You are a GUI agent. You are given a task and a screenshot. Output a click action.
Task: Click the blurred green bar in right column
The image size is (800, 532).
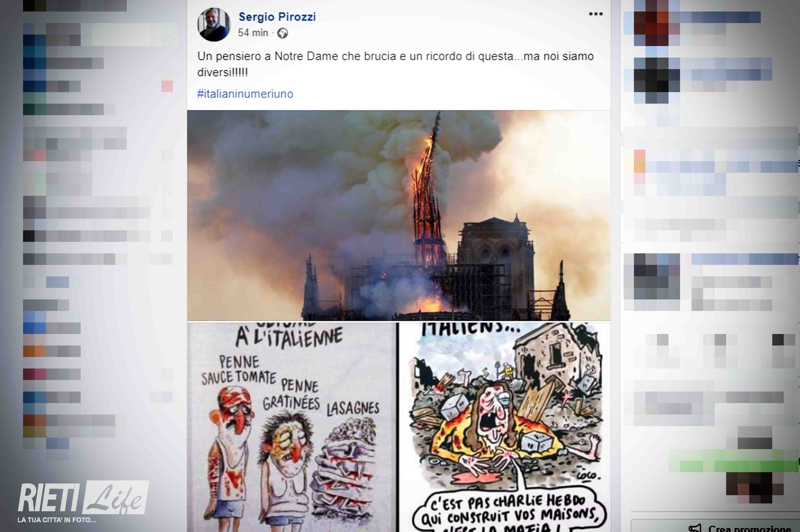(x=734, y=460)
